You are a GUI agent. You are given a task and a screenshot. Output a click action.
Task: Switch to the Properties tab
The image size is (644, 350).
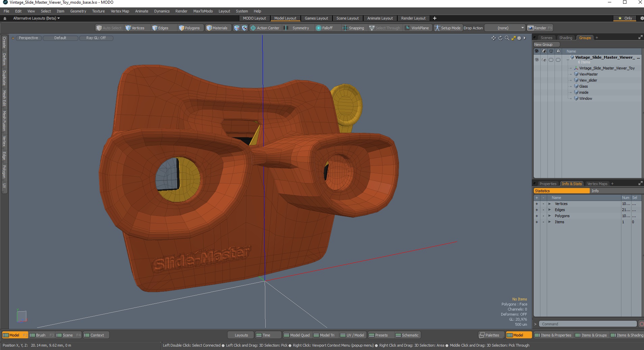pos(547,184)
